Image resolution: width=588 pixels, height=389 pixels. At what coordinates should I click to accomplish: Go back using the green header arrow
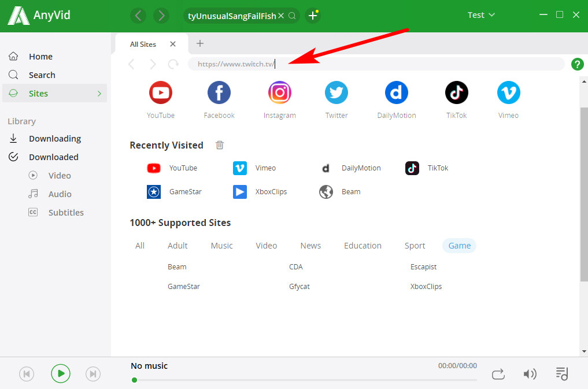click(138, 16)
